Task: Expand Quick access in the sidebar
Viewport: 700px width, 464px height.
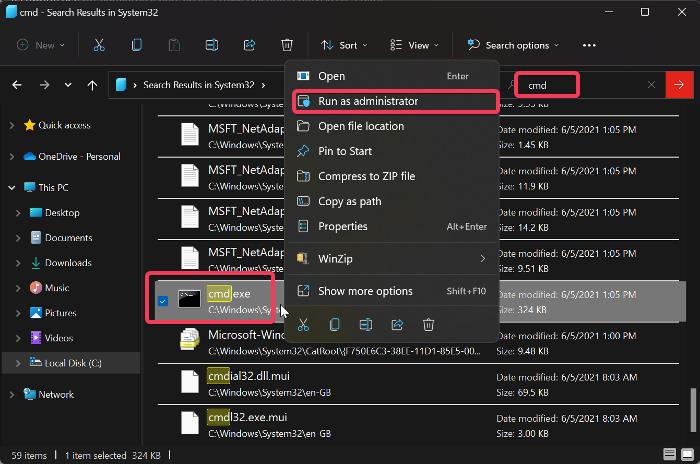Action: [12, 125]
